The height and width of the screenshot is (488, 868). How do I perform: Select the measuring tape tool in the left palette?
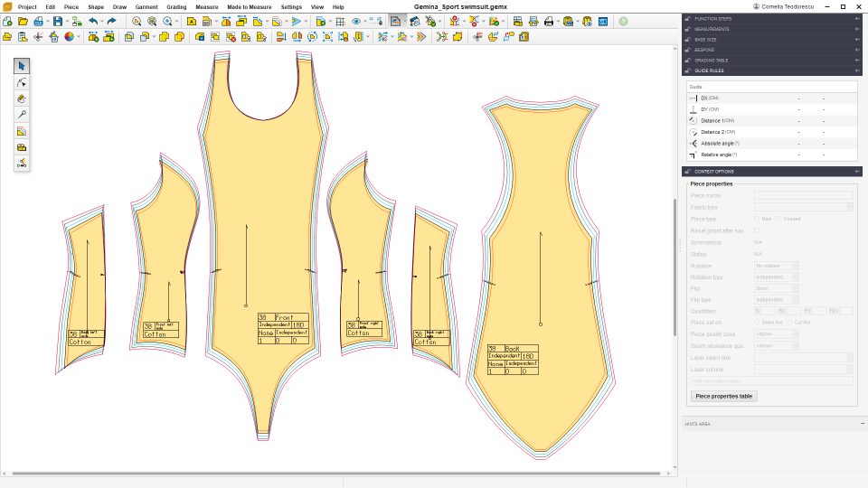click(x=22, y=147)
